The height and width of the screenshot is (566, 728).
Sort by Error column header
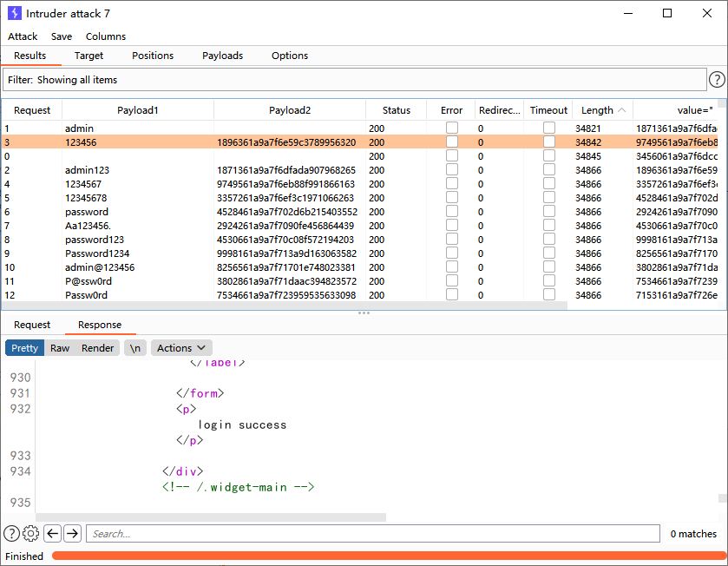click(x=451, y=110)
